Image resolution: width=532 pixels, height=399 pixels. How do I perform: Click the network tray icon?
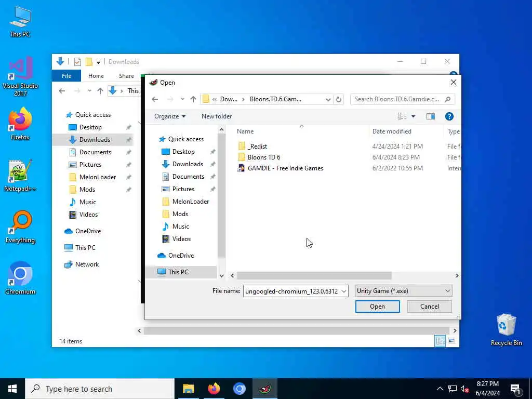point(453,389)
